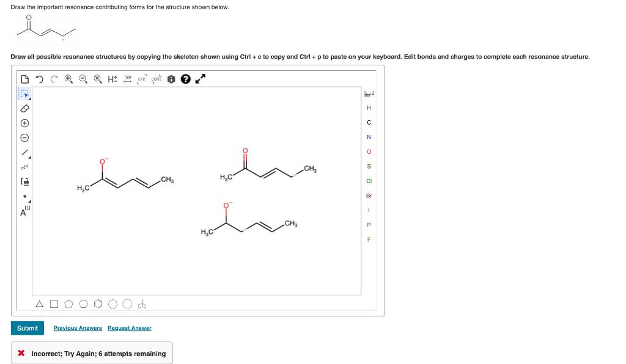Toggle fullscreen editor view
Screen dimensions: 626x364
pos(199,79)
